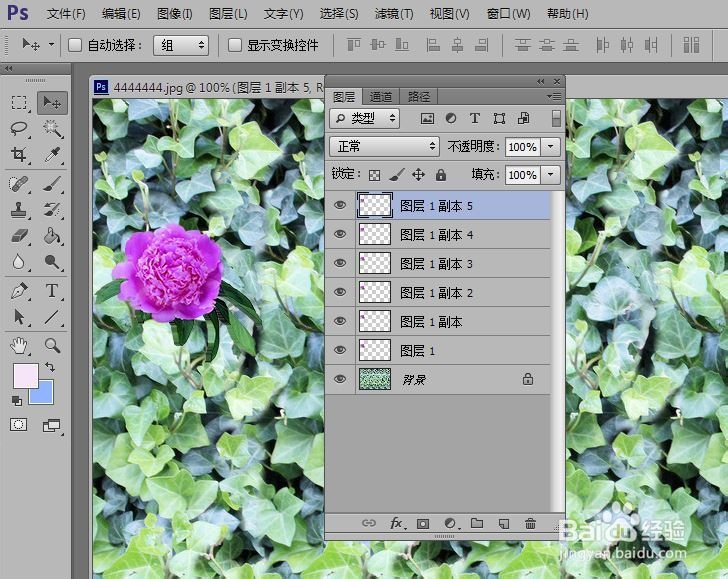
Task: Create a new layer
Action: coord(503,524)
